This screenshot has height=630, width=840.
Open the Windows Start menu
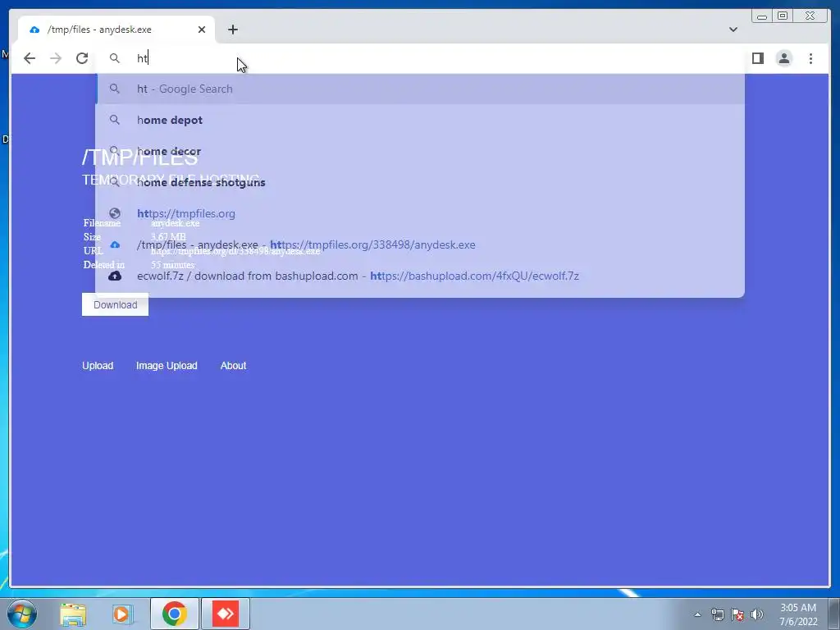[22, 614]
